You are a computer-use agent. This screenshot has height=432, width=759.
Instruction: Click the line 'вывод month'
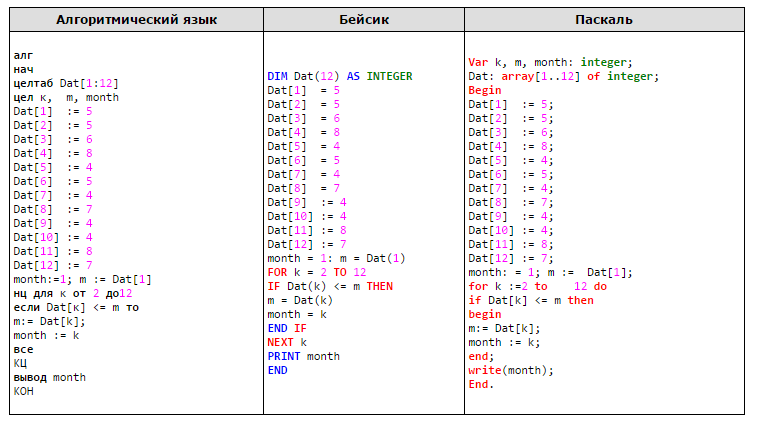coord(49,378)
